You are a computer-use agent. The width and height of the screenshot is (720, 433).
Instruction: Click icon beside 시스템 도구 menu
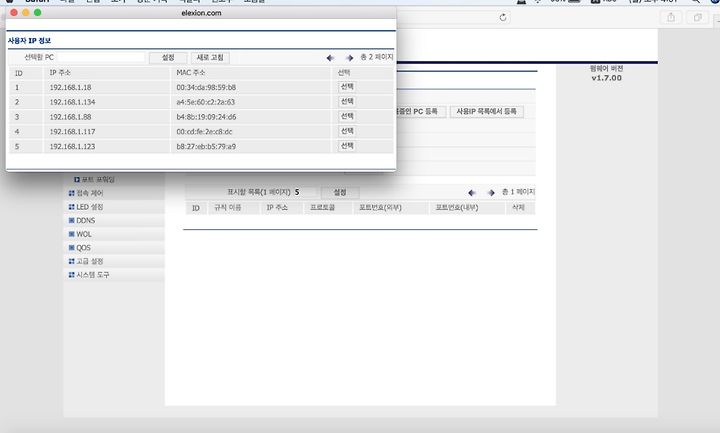point(71,275)
